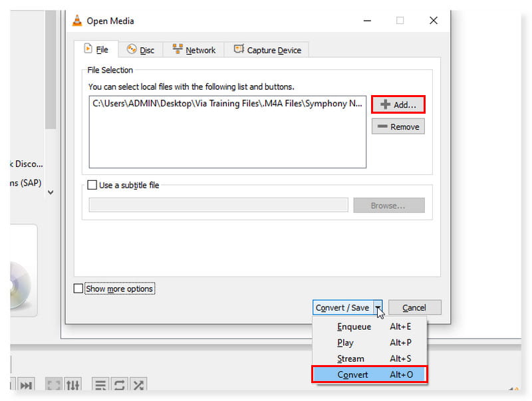
Task: Select the Capture Device tab
Action: pos(267,49)
